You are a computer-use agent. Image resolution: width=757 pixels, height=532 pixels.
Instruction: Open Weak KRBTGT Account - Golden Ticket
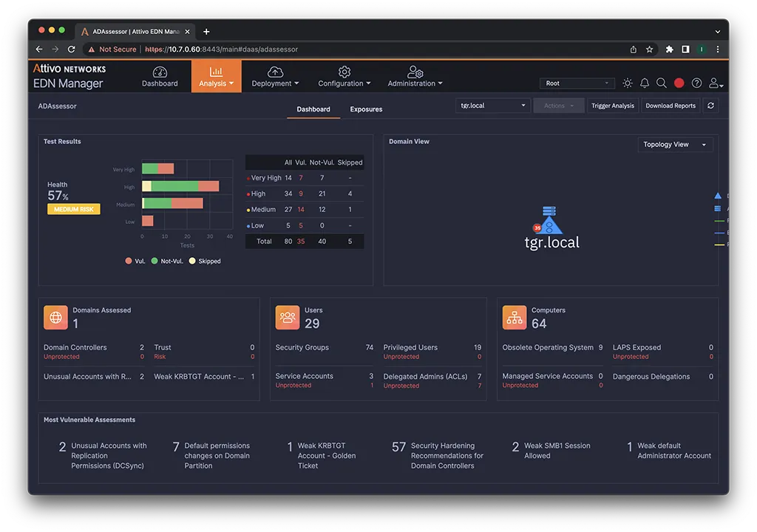pyautogui.click(x=322, y=455)
